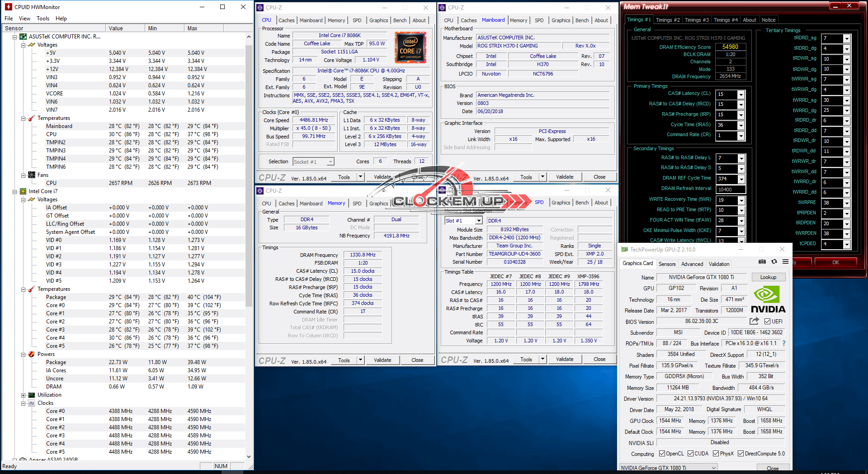The height and width of the screenshot is (474, 868).
Task: Toggle the UEFI checkbox in GPU-Z
Action: pos(768,322)
